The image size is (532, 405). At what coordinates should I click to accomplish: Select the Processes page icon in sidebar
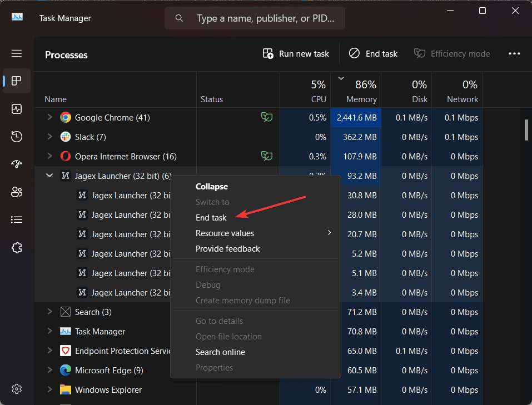point(17,81)
